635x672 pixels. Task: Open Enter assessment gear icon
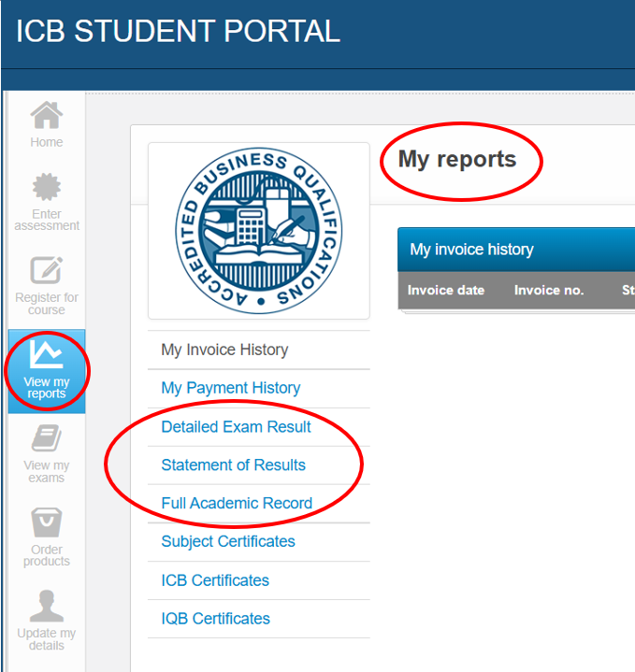47,187
